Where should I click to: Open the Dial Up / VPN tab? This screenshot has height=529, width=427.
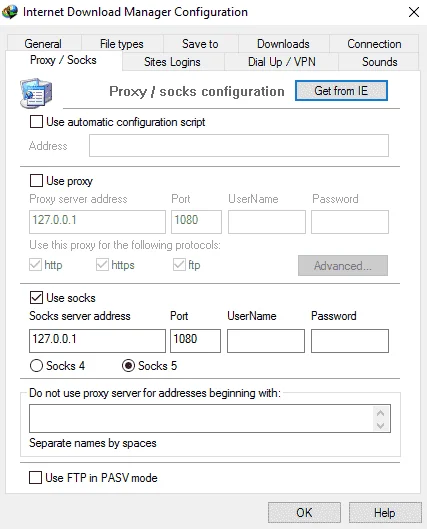pos(282,62)
